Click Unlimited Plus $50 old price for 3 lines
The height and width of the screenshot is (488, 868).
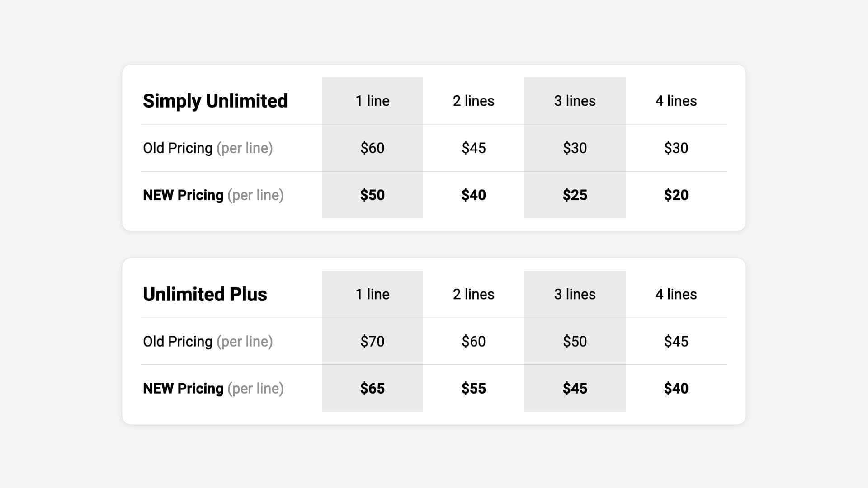(x=575, y=342)
